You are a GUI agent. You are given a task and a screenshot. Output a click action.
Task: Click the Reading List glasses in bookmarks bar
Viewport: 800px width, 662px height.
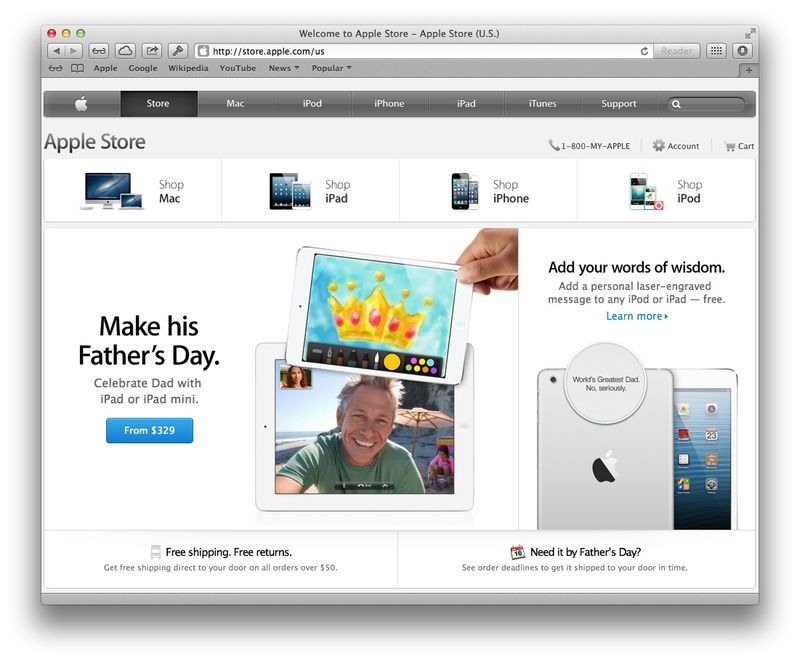pyautogui.click(x=56, y=68)
